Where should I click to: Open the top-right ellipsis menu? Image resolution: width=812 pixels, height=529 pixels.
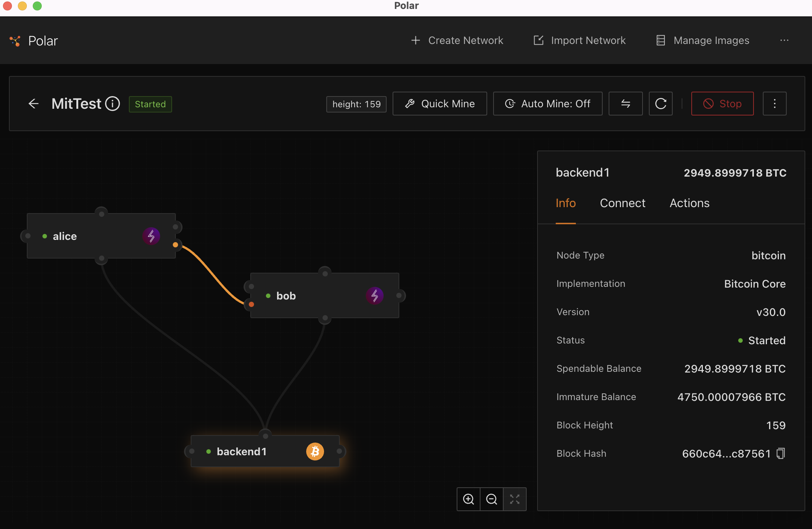(784, 40)
